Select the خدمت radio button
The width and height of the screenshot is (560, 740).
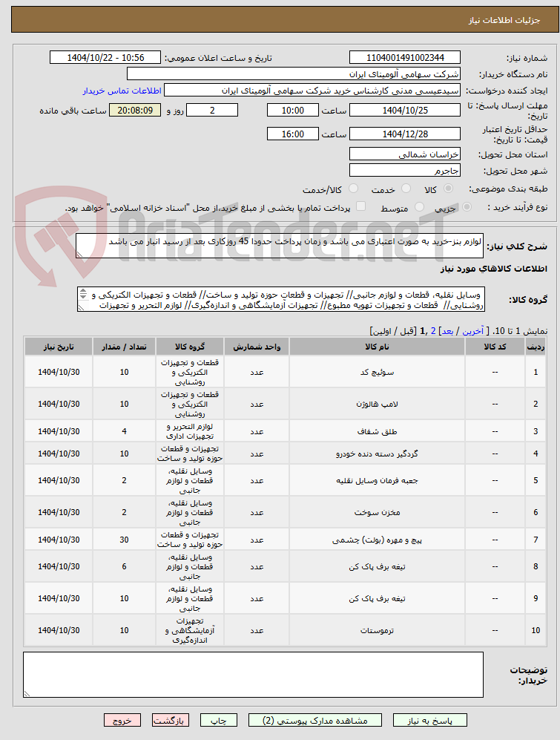(406, 189)
